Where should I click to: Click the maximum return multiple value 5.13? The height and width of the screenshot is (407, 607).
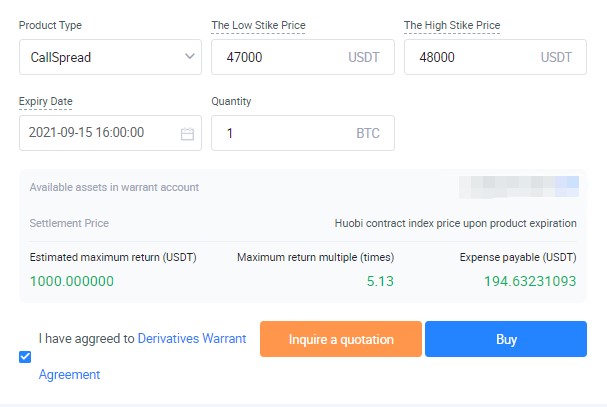coord(380,281)
